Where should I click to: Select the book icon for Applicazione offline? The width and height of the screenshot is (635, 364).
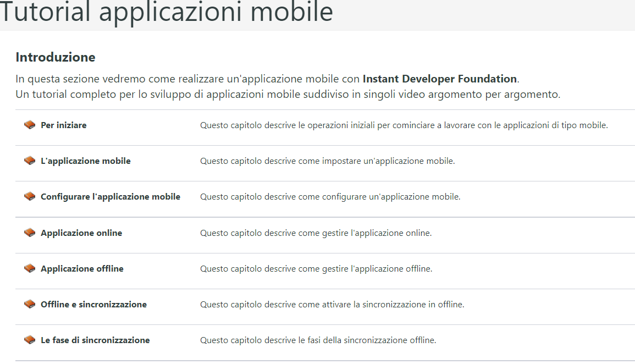click(30, 269)
